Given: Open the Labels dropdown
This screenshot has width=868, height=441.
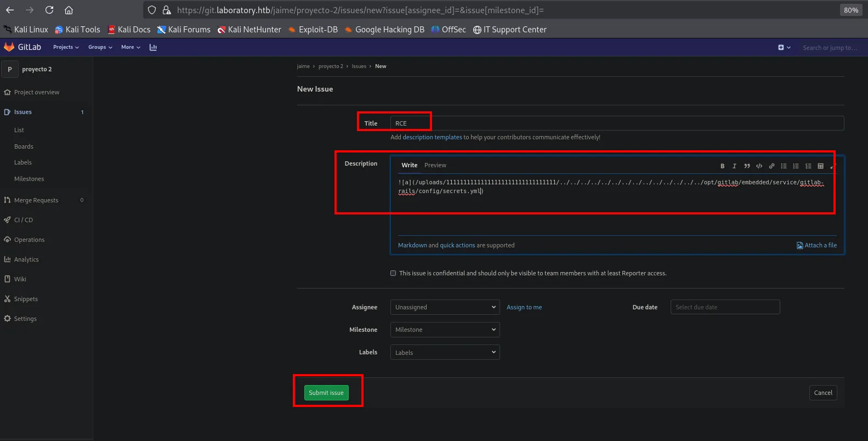Looking at the screenshot, I should 445,352.
